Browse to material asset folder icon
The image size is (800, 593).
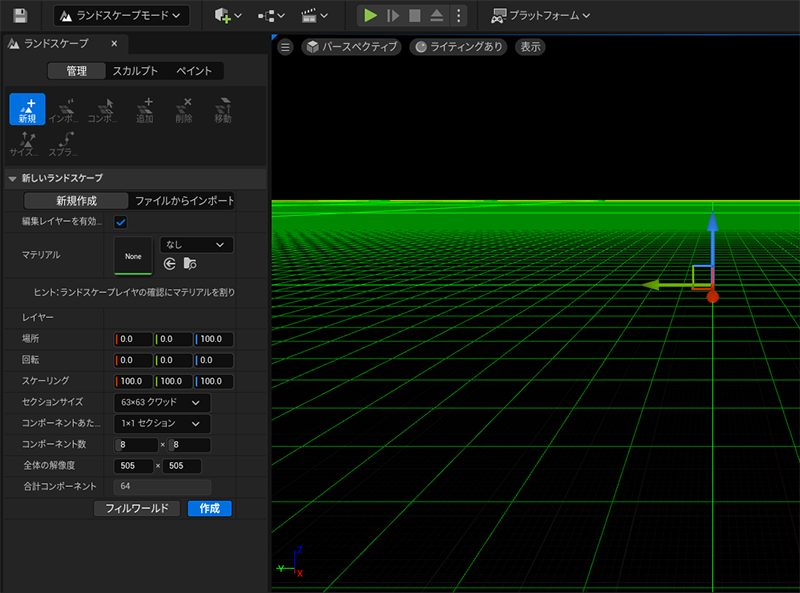[189, 264]
